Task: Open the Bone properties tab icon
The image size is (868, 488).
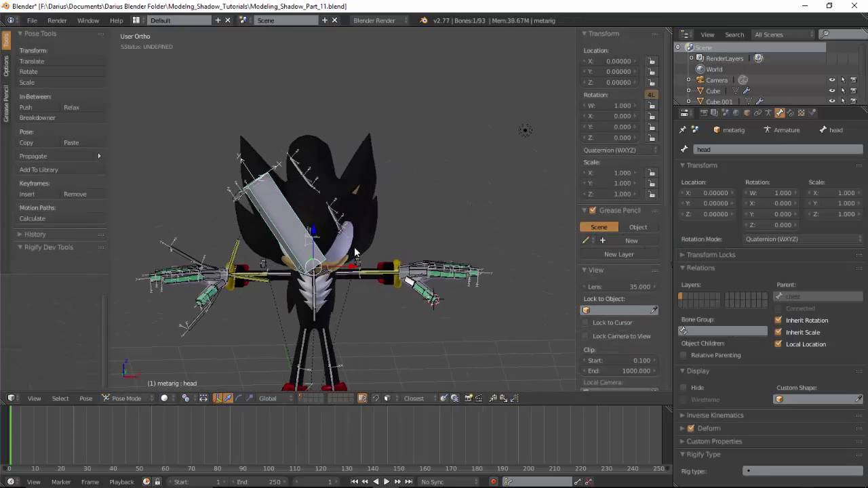Action: coord(779,113)
